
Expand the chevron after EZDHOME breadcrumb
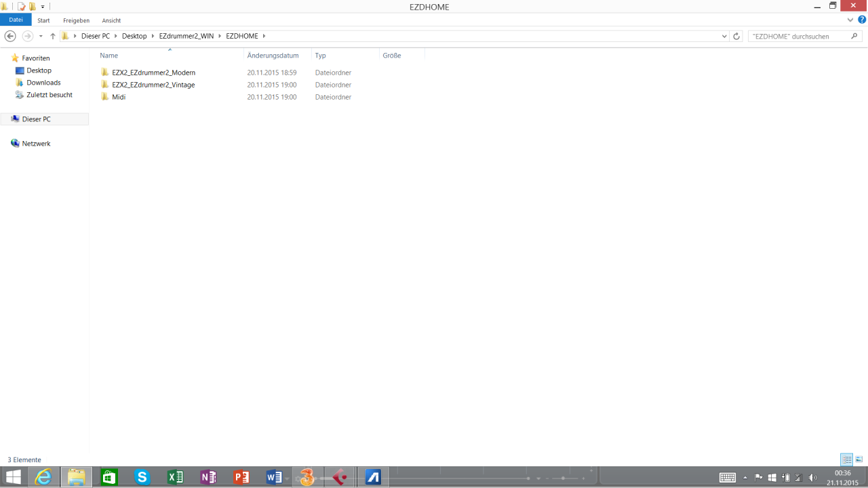(x=264, y=36)
